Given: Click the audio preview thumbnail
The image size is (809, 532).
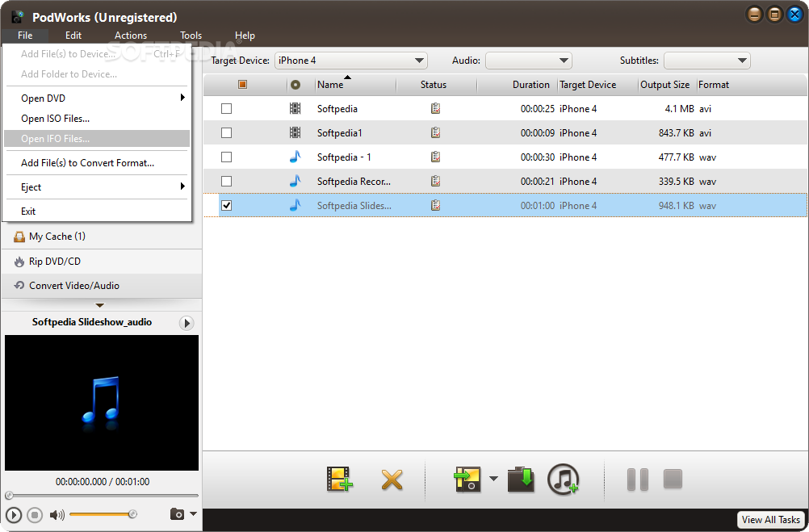Looking at the screenshot, I should (102, 403).
